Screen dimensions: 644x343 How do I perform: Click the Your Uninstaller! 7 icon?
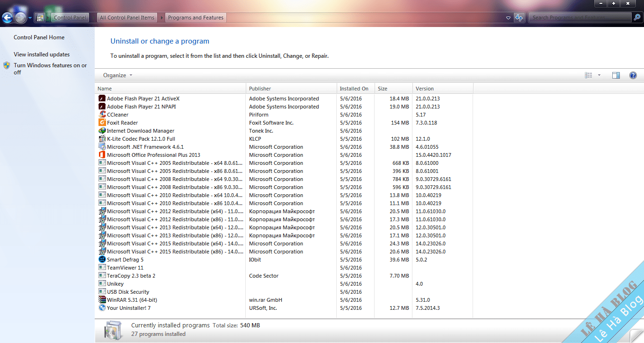[x=102, y=308]
